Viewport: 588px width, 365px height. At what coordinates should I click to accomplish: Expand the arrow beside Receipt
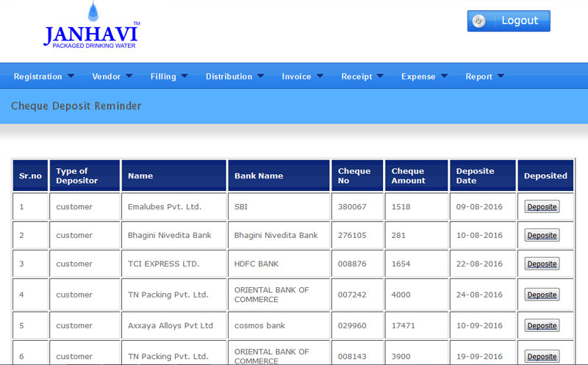coord(380,76)
